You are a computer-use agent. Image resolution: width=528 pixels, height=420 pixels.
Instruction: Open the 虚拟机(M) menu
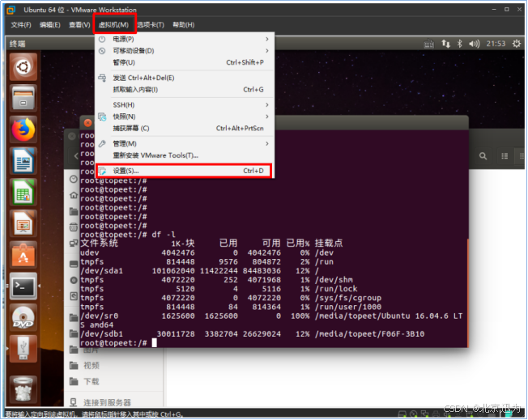coord(114,24)
